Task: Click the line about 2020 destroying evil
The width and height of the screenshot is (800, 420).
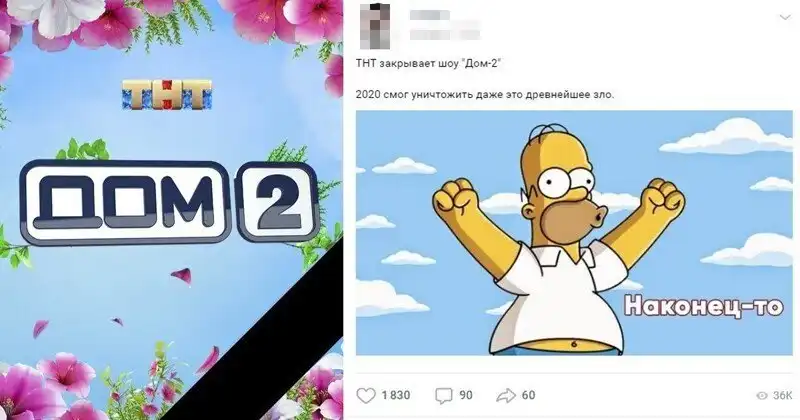Action: (x=485, y=94)
